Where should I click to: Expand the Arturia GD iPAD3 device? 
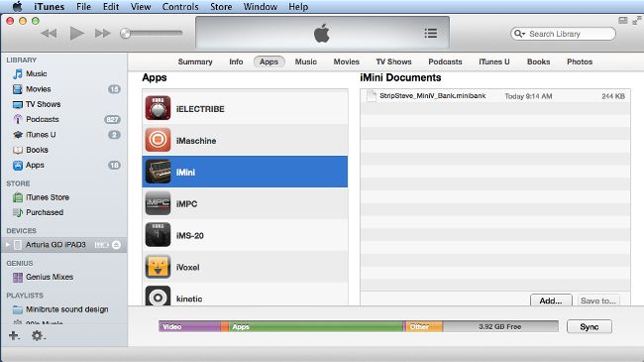tap(7, 245)
